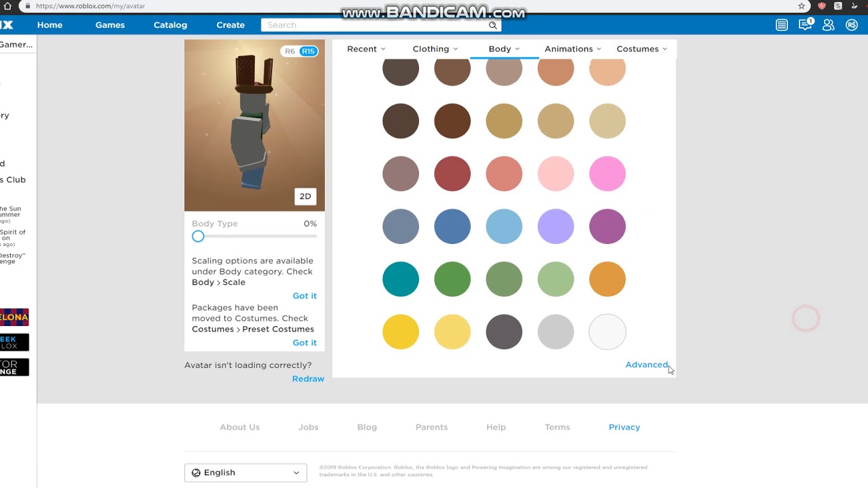The width and height of the screenshot is (868, 488).
Task: Click the globe icon beside English
Action: [196, 472]
